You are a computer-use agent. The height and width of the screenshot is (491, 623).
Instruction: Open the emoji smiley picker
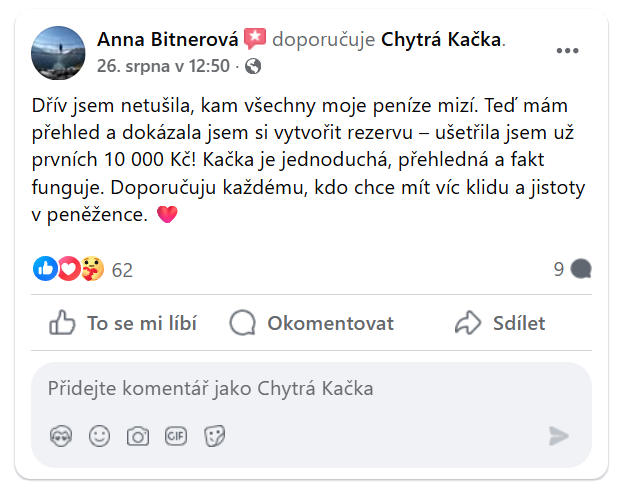pos(99,436)
